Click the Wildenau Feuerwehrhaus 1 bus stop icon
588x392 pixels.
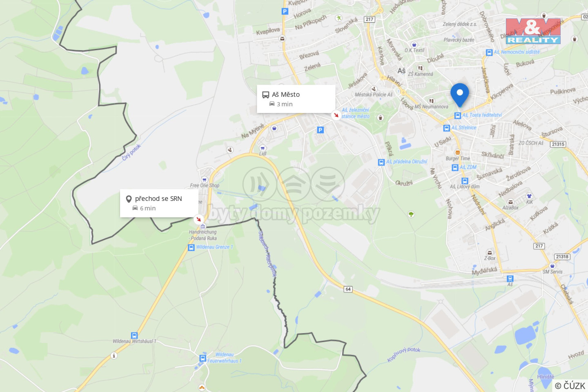pos(203,358)
